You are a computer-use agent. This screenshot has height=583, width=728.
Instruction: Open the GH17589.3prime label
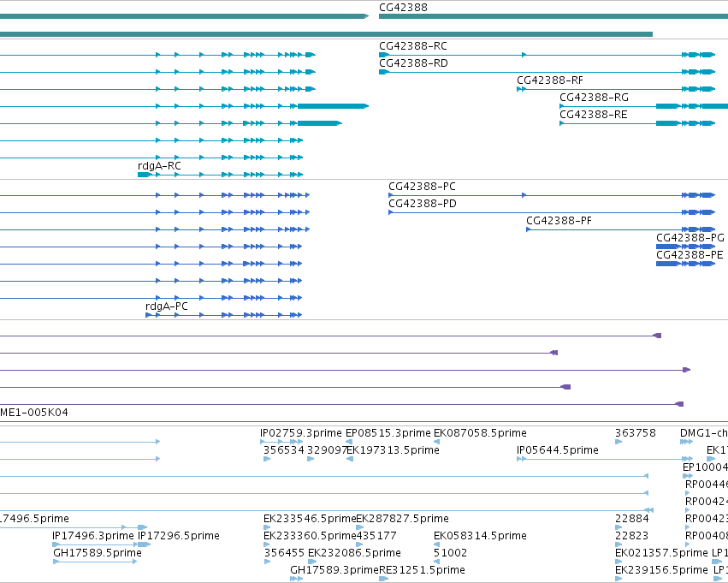coord(334,570)
